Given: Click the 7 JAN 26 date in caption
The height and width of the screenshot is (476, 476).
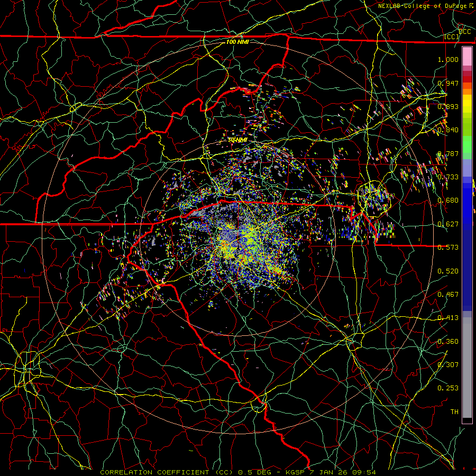Looking at the screenshot, I should pos(329,472).
